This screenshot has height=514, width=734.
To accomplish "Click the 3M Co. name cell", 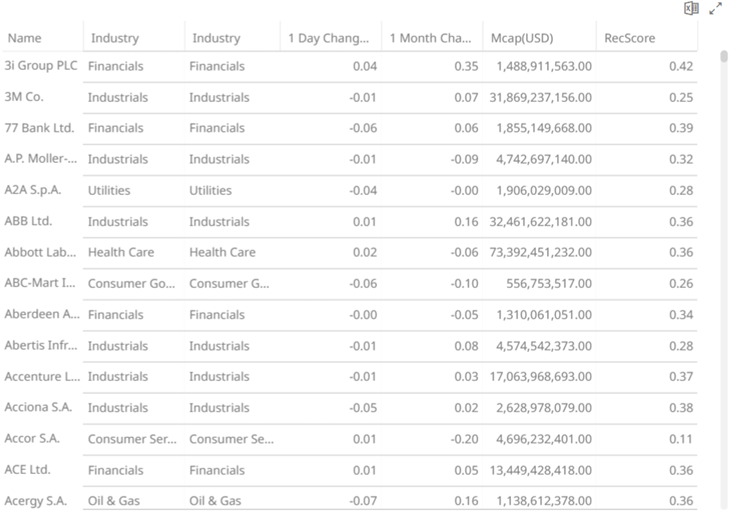I will [x=24, y=97].
